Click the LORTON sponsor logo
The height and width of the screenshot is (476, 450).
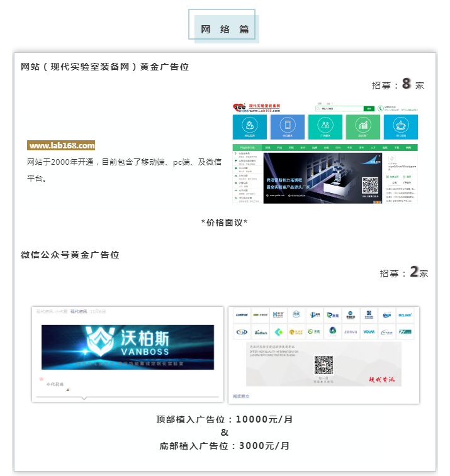tap(241, 314)
